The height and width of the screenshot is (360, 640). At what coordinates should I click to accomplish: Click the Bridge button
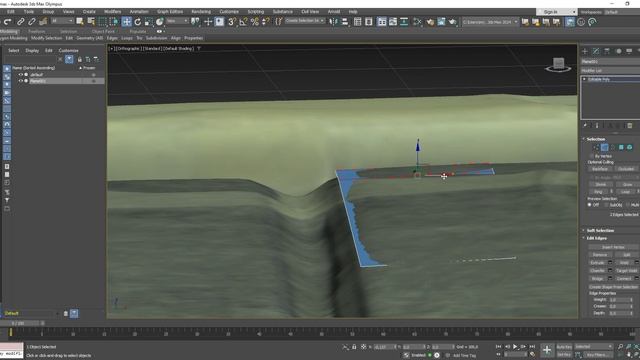(598, 278)
